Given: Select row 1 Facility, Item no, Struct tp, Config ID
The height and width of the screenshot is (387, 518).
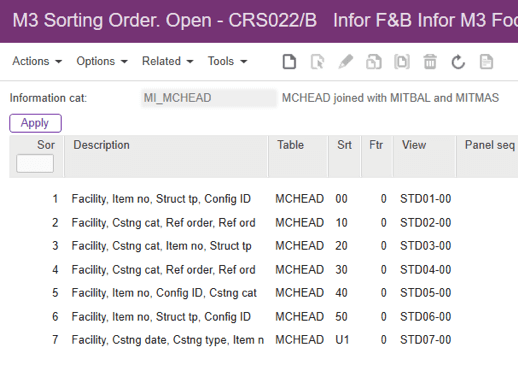Looking at the screenshot, I should pos(161,199).
